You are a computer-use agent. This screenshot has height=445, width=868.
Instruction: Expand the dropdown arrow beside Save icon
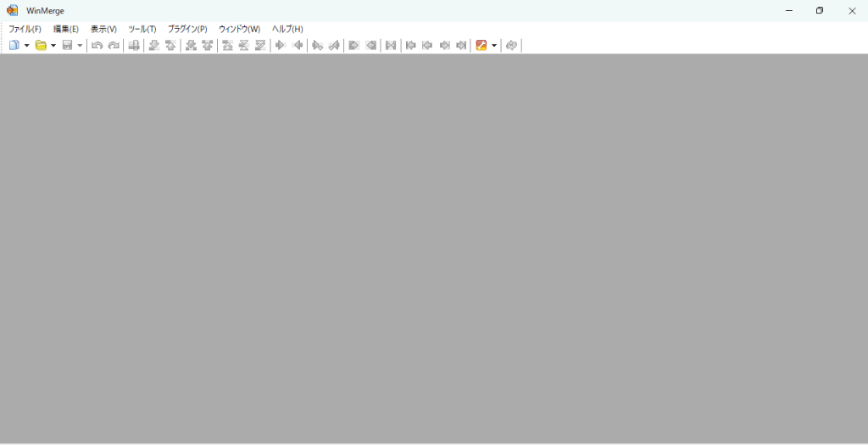click(80, 45)
